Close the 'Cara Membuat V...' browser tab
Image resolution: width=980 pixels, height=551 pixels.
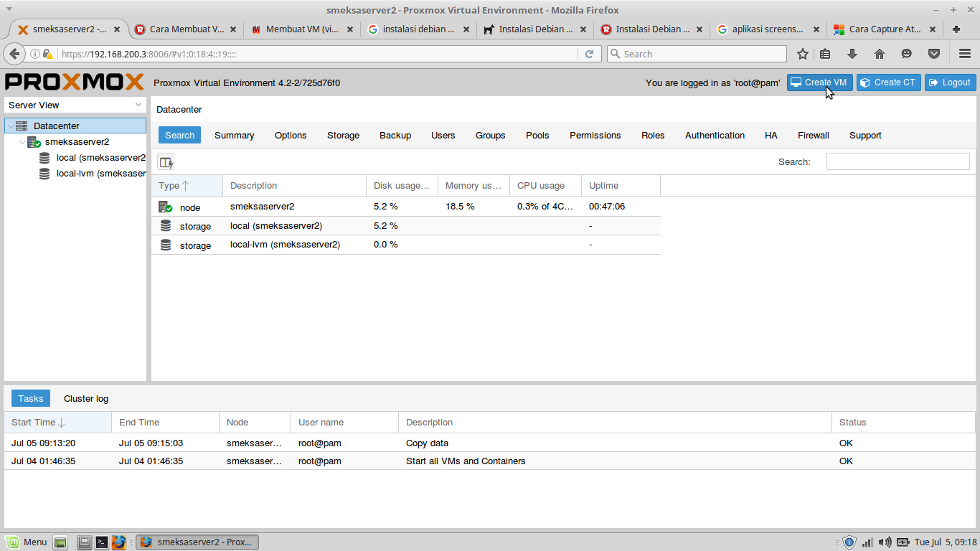point(233,29)
